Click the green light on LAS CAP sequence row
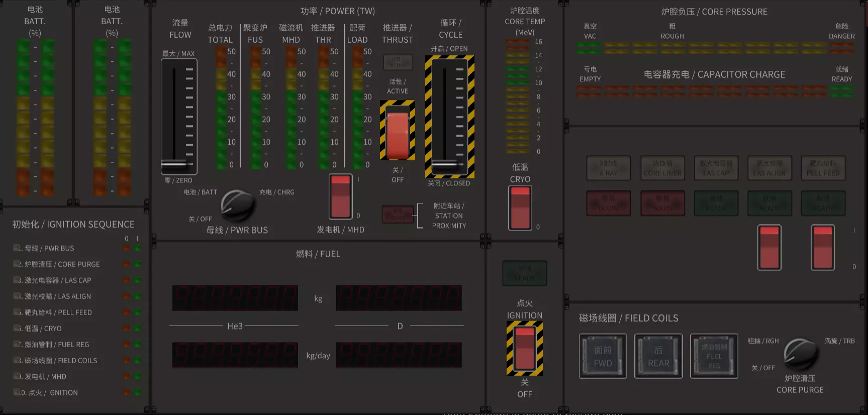This screenshot has width=868, height=415. (x=137, y=280)
